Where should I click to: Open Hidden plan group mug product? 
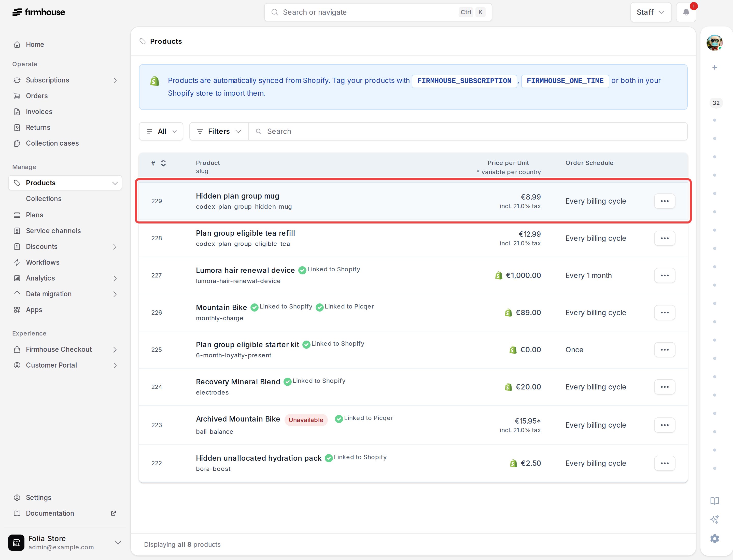(x=237, y=196)
